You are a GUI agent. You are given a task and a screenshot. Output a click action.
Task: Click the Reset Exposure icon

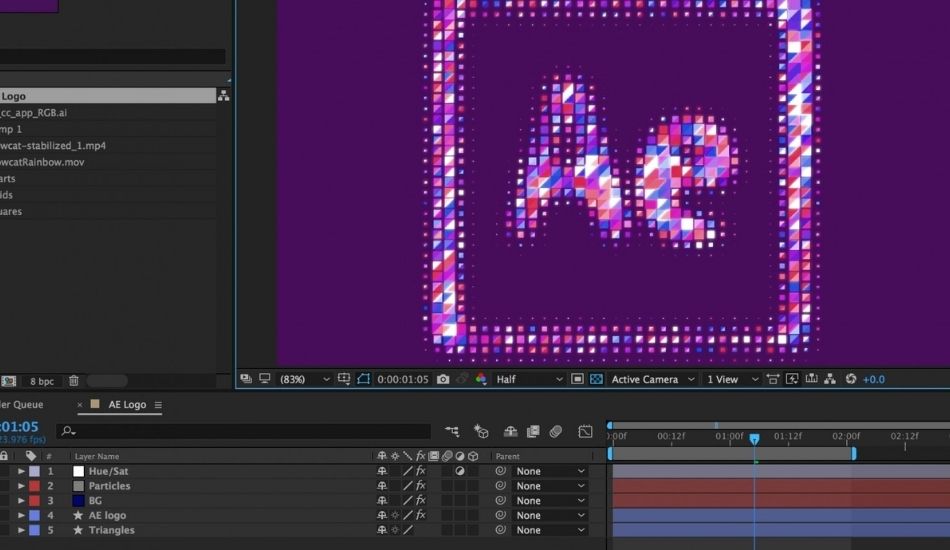tap(851, 380)
